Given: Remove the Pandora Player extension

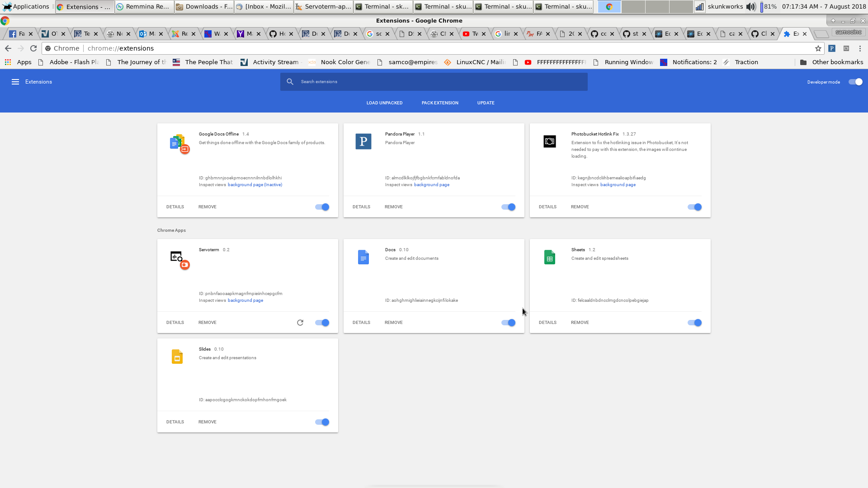Looking at the screenshot, I should coord(394,207).
